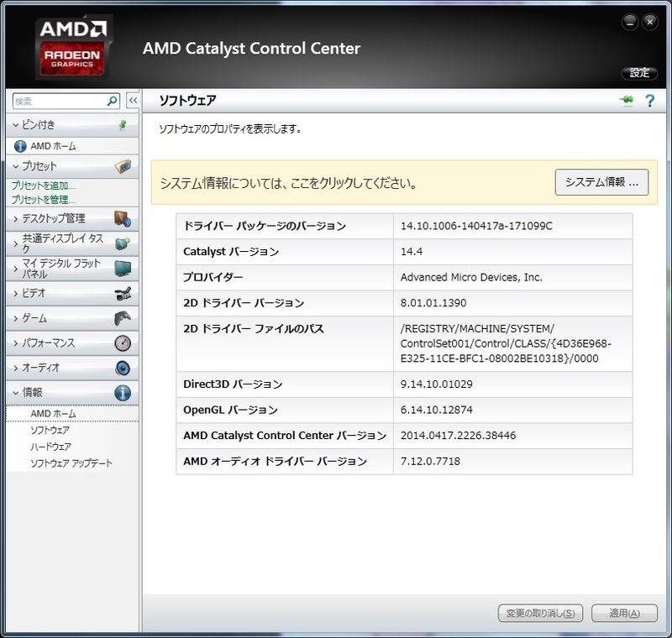Viewport: 672px width, 638px height.
Task: Click Direct3D version 9.14.10.01029
Action: (436, 384)
